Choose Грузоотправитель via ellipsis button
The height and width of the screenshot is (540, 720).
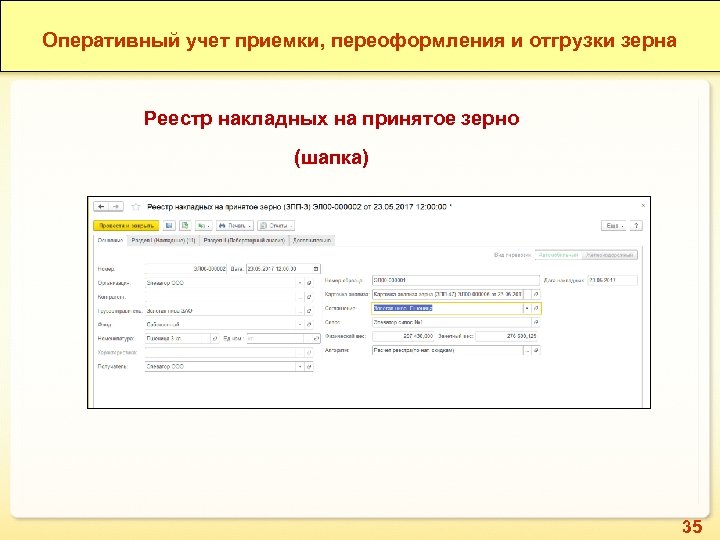(300, 311)
